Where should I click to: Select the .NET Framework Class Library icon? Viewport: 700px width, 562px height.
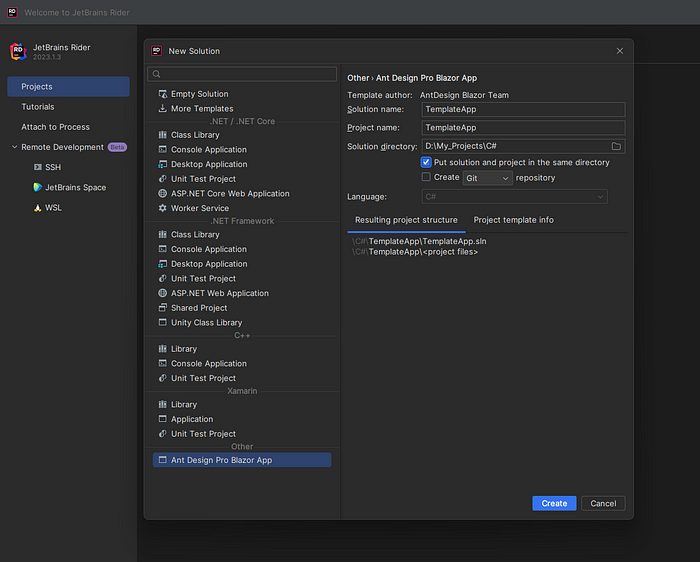pyautogui.click(x=162, y=234)
